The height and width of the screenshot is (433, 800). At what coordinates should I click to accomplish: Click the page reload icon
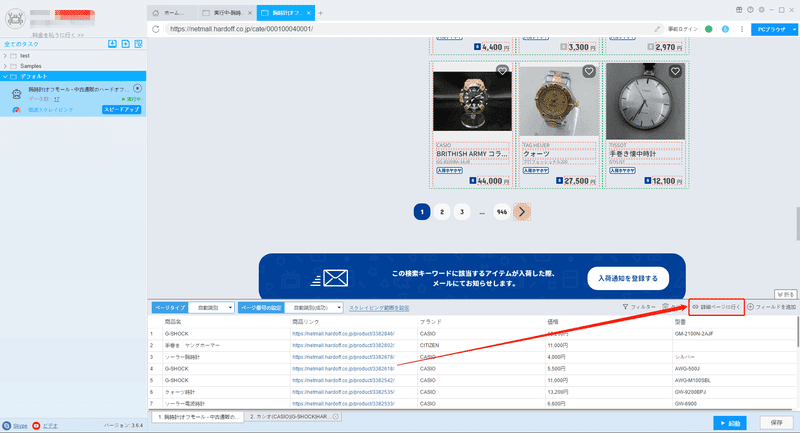coord(156,29)
